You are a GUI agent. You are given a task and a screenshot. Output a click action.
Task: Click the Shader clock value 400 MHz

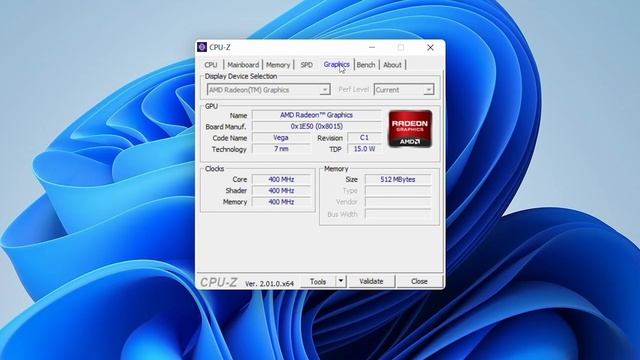tap(281, 191)
